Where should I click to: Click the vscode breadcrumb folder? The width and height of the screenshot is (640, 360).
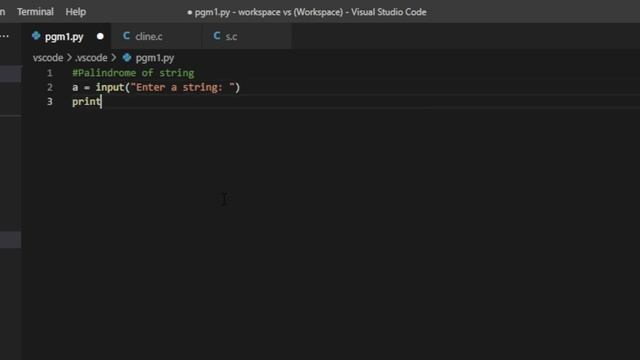pos(48,58)
